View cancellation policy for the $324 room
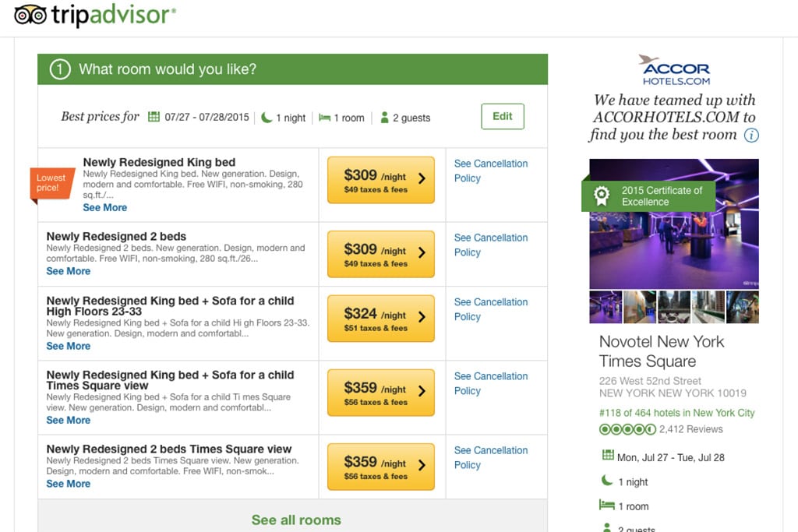This screenshot has width=798, height=532. (491, 309)
